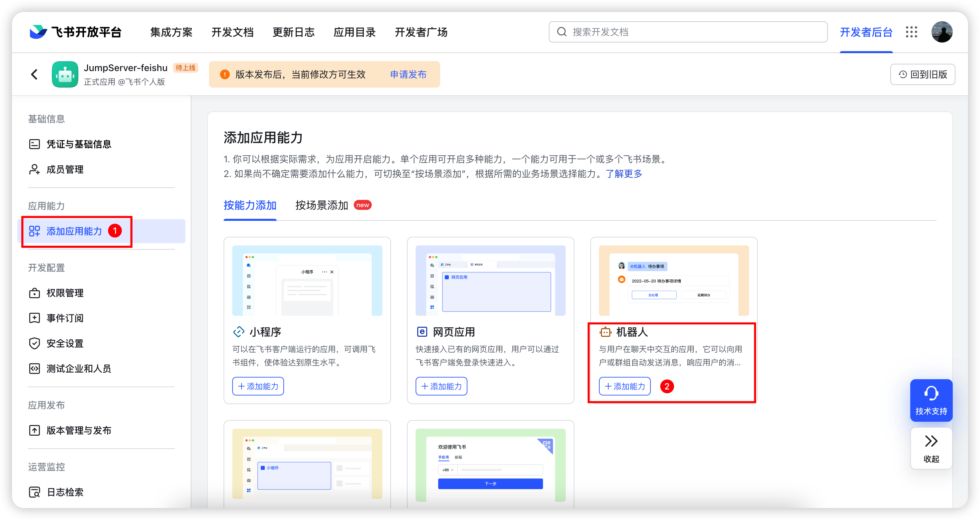The image size is (980, 520).
Task: Click the JumpServer-feishu robot app icon
Action: [65, 74]
